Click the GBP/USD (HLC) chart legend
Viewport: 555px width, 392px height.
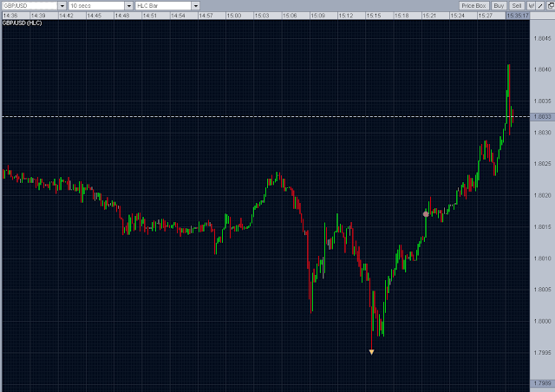click(x=22, y=23)
